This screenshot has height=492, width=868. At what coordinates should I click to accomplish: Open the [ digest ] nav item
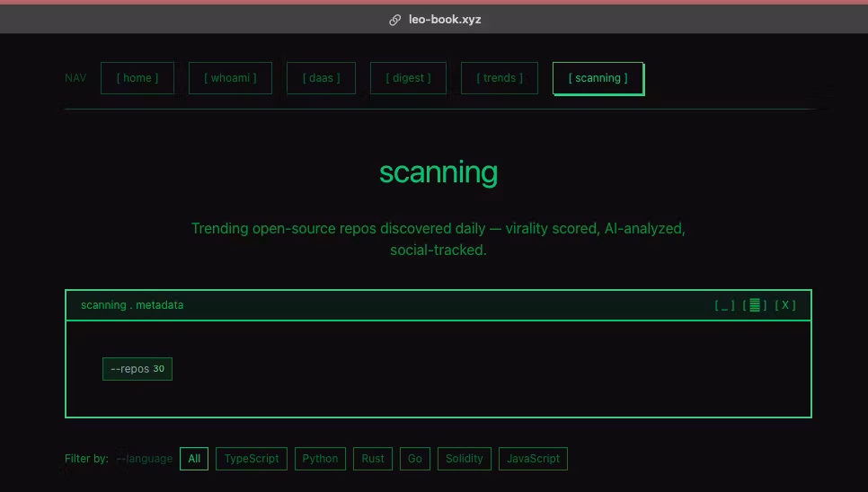[408, 78]
